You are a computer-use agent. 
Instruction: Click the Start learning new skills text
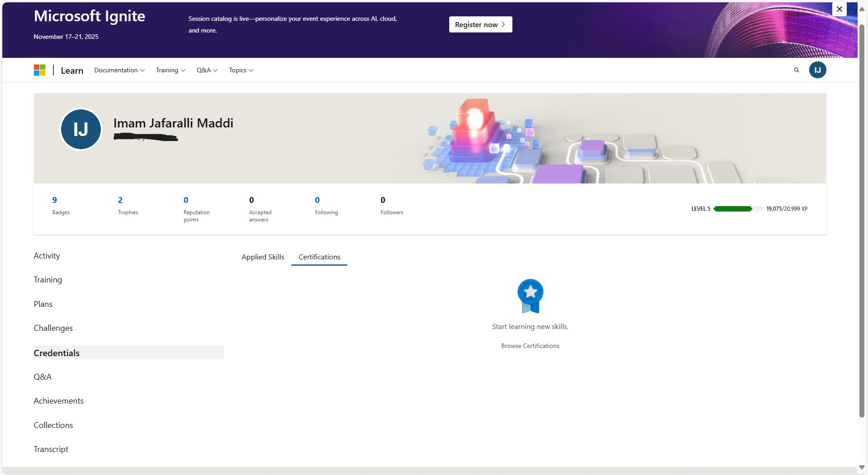530,326
